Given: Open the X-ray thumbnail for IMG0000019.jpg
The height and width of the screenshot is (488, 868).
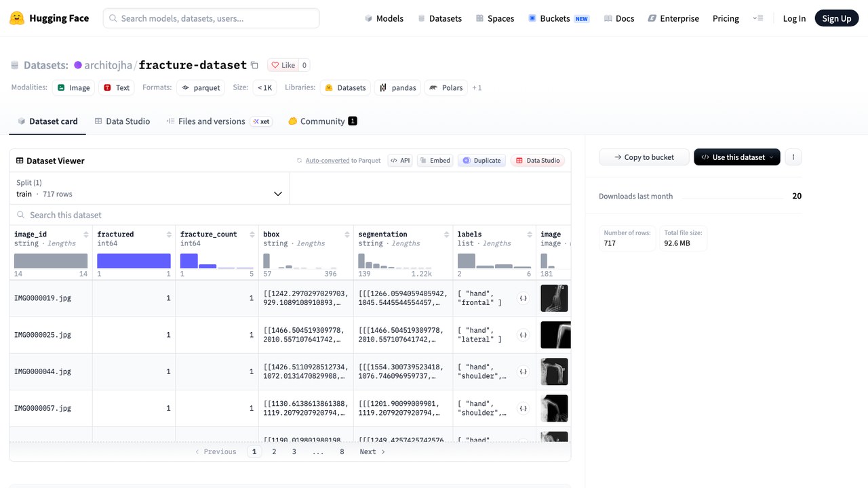Looking at the screenshot, I should (x=554, y=298).
